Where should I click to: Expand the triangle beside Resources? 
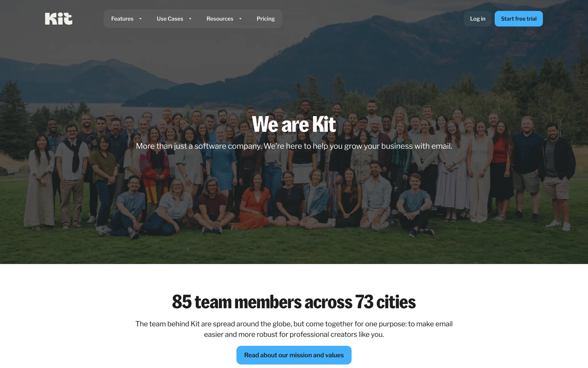(240, 19)
